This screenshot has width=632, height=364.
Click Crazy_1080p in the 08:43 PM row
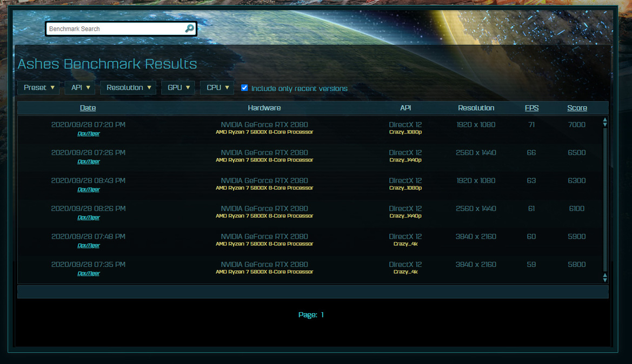tap(405, 188)
